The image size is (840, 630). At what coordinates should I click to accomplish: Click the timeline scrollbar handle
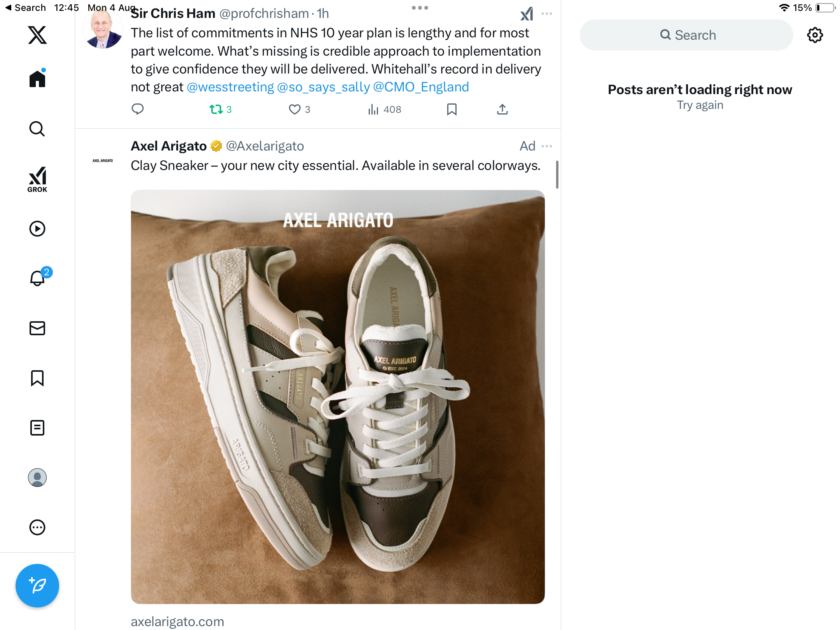coord(557,175)
